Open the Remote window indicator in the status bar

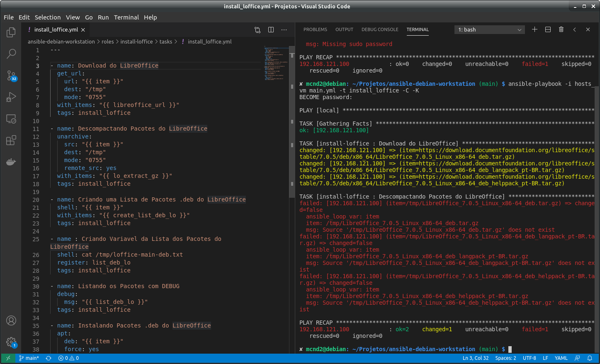coord(8,358)
